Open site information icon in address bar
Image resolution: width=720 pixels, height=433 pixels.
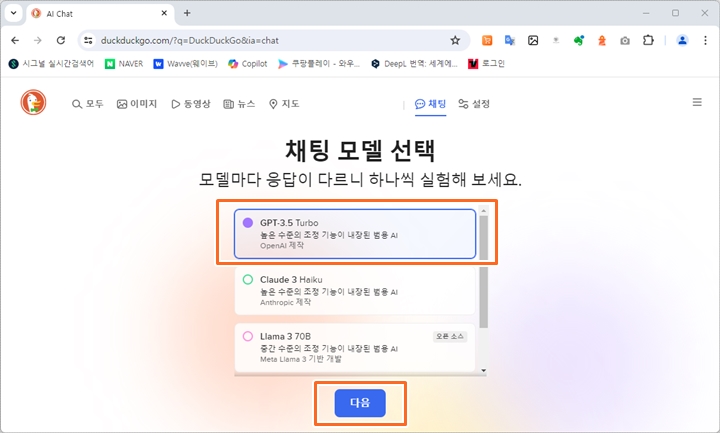click(x=88, y=40)
